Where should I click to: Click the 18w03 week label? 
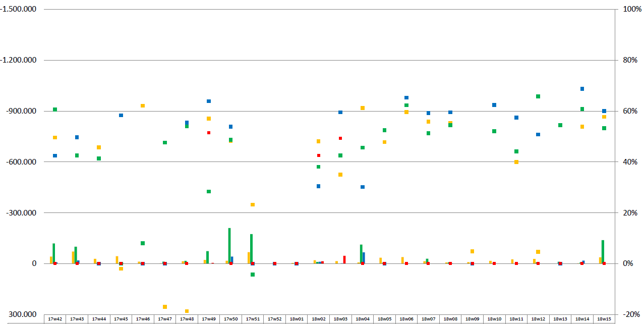coord(340,319)
